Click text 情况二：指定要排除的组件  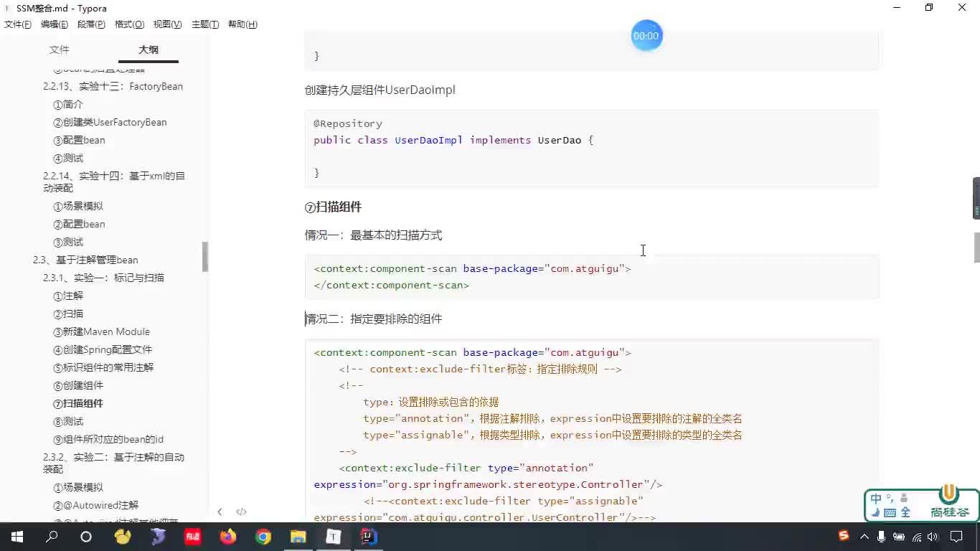click(x=374, y=319)
